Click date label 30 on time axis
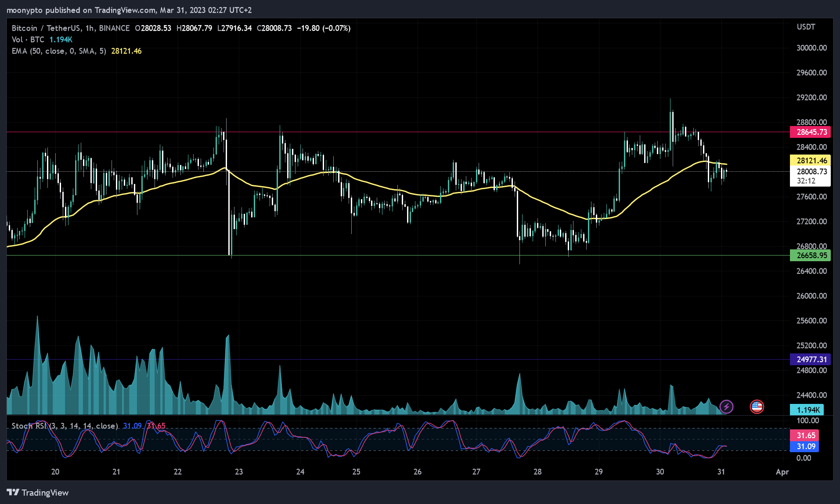The height and width of the screenshot is (504, 840). coord(660,472)
